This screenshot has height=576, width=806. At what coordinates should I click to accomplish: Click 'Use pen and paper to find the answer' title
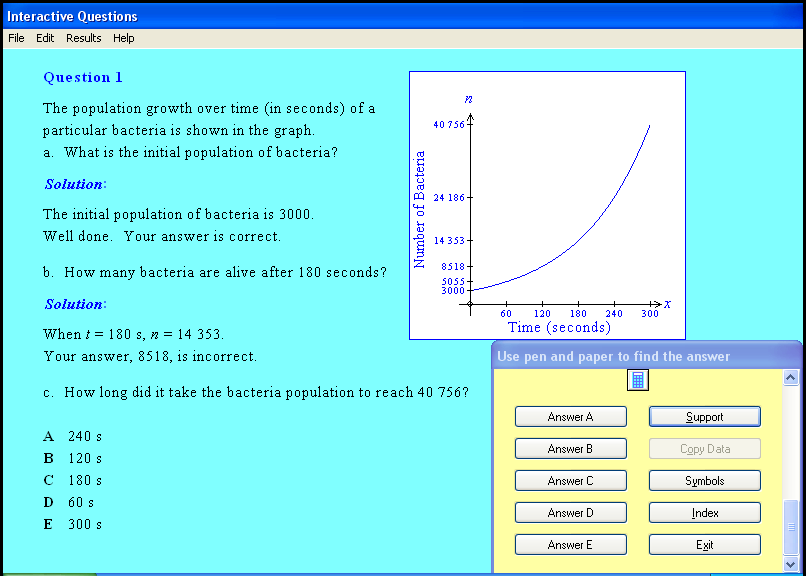click(x=613, y=357)
